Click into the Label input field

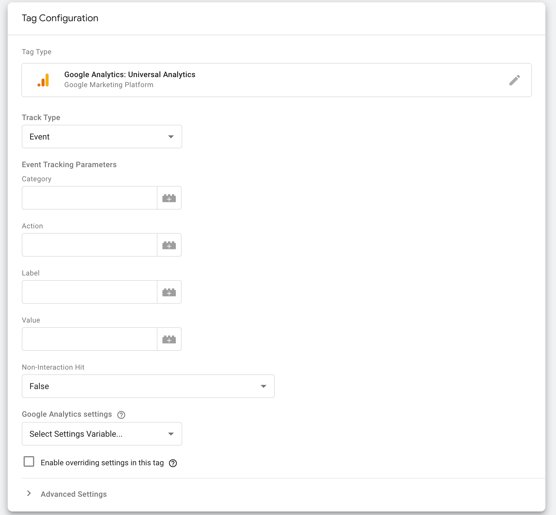tap(90, 292)
